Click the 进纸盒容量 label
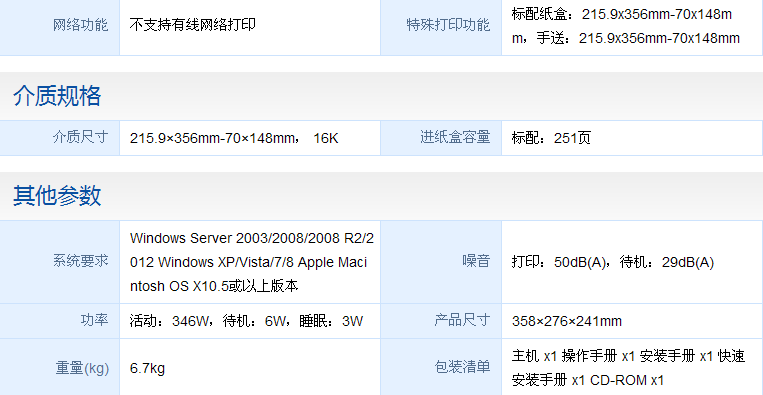 (455, 138)
